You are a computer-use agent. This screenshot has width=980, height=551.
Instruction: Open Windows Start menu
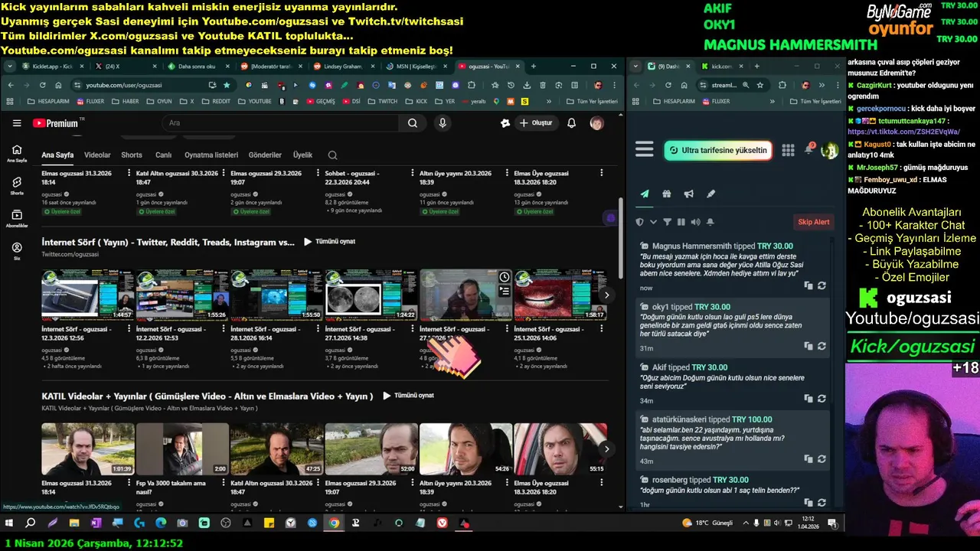click(10, 523)
